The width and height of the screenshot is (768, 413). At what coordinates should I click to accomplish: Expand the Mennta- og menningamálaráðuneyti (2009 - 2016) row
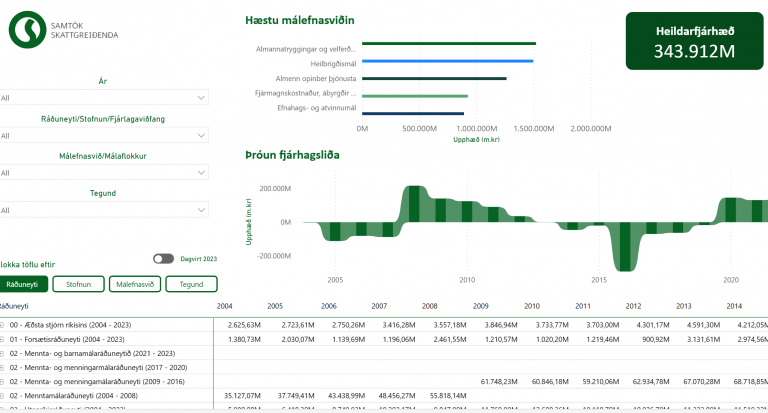(3, 381)
